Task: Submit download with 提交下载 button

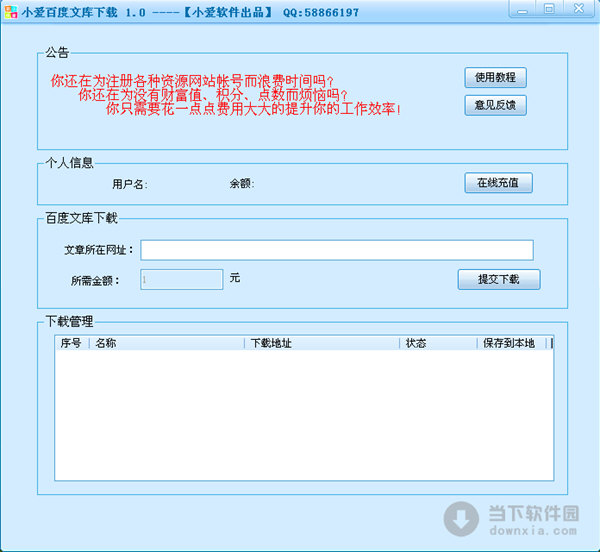Action: tap(499, 280)
